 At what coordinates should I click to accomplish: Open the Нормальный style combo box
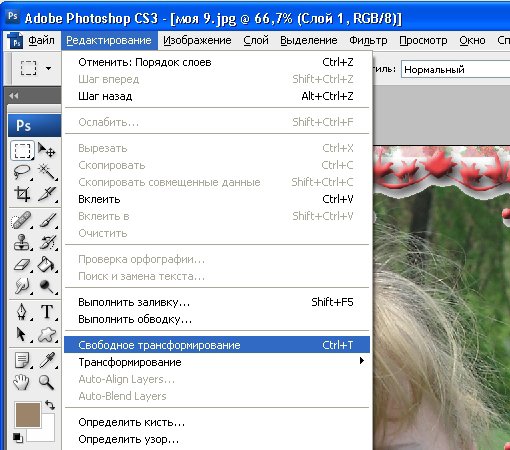click(x=455, y=69)
